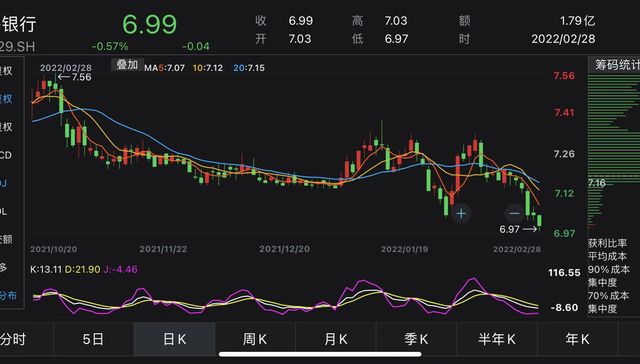This screenshot has height=364, width=640.
Task: Tap the 2021/11/22 date axis label
Action: [163, 249]
